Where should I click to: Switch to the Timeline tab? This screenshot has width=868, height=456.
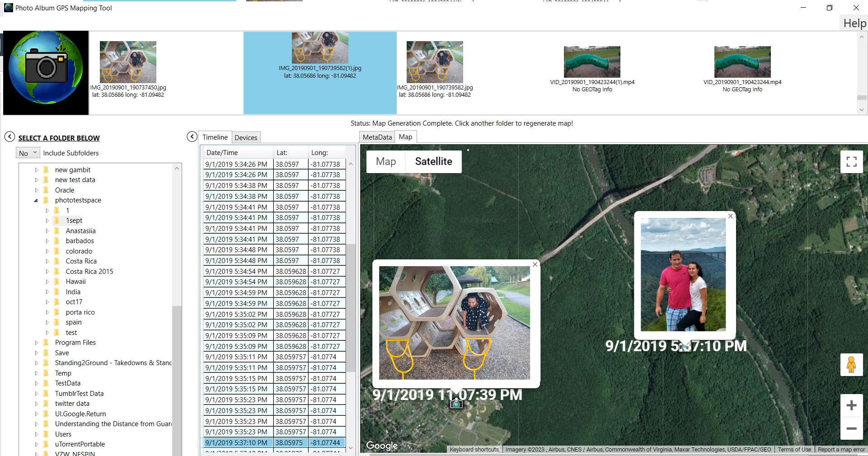pyautogui.click(x=215, y=137)
